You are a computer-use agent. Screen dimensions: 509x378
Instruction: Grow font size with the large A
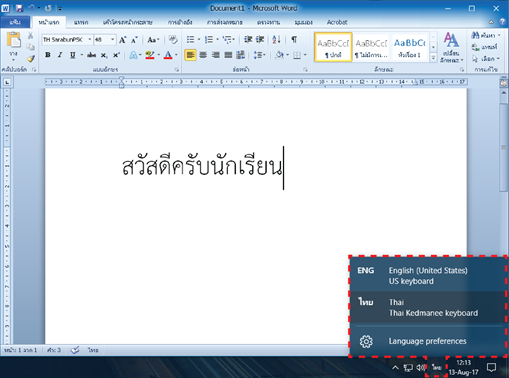[x=122, y=40]
